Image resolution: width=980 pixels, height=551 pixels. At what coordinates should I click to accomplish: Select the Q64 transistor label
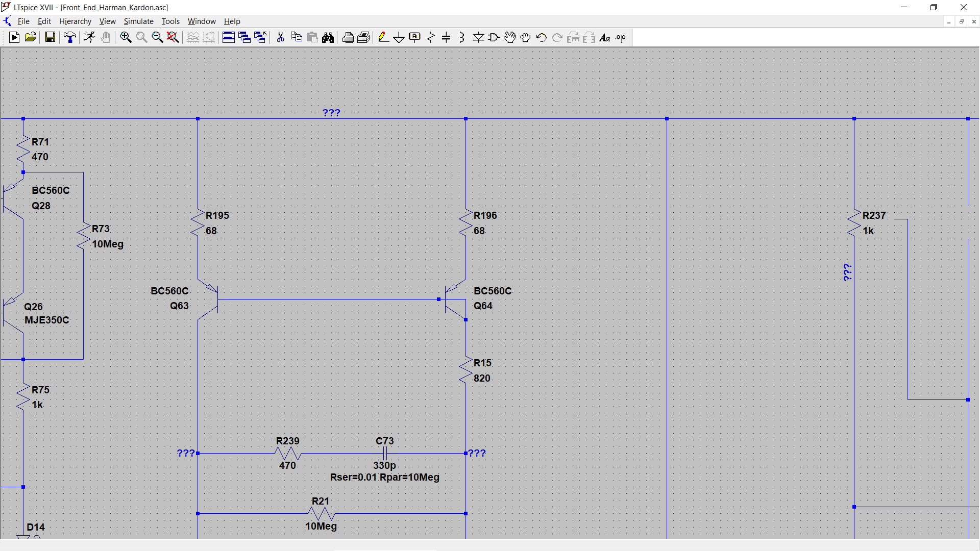(483, 306)
